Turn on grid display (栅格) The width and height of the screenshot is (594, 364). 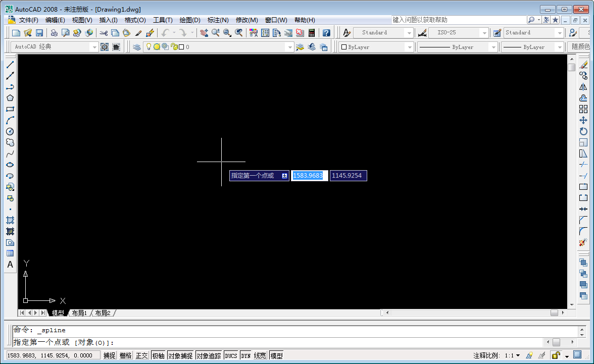tap(125, 355)
